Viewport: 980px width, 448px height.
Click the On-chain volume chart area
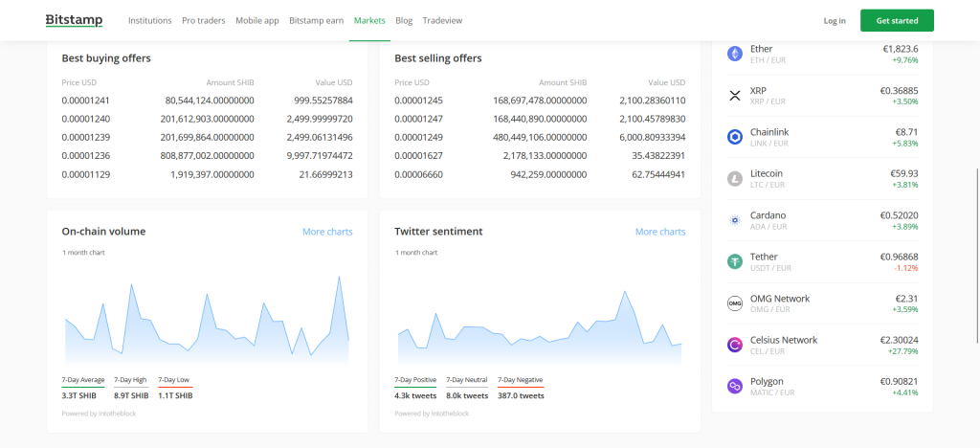207,320
